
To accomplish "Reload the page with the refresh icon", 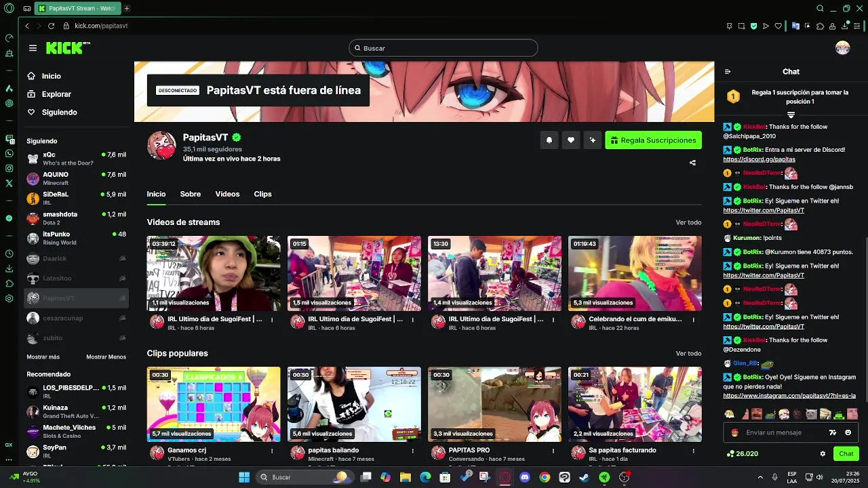I will (x=51, y=26).
